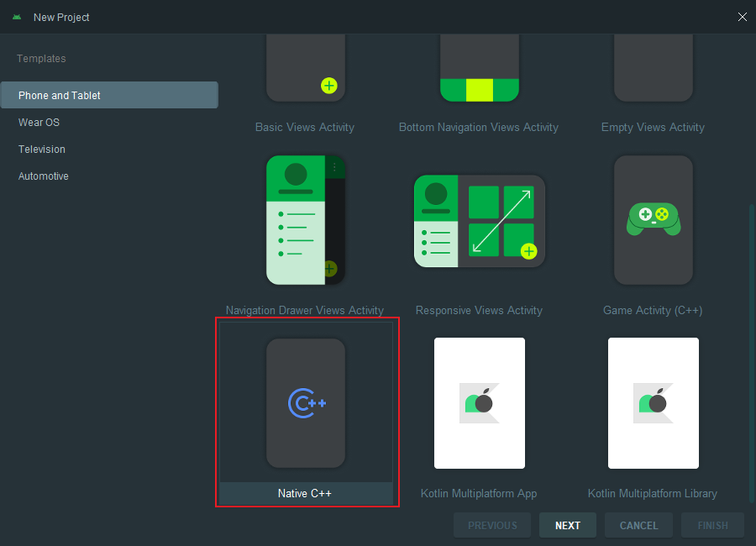This screenshot has height=546, width=756.
Task: Select the Bottom Navigation Views Activity thumbnail
Action: pyautogui.click(x=480, y=68)
